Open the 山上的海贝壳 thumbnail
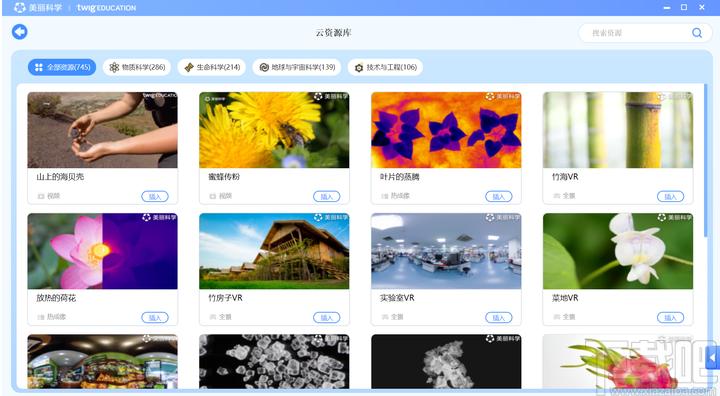Viewport: 720px width, 396px height. pyautogui.click(x=102, y=130)
